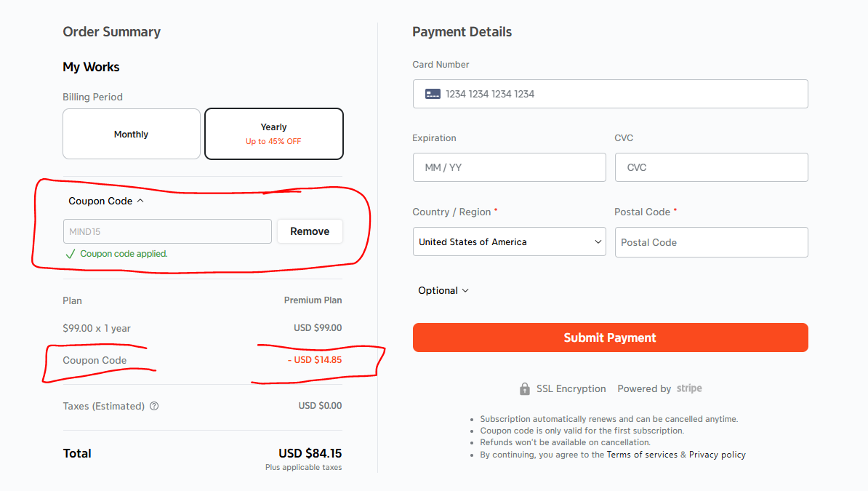868x491 pixels.
Task: Click the Submit Payment button
Action: [x=610, y=337]
